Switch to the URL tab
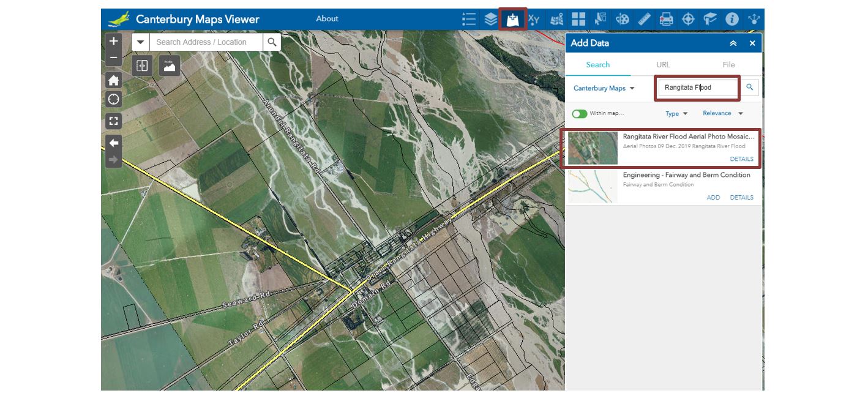Viewport: 868px width, 393px height. (x=663, y=65)
